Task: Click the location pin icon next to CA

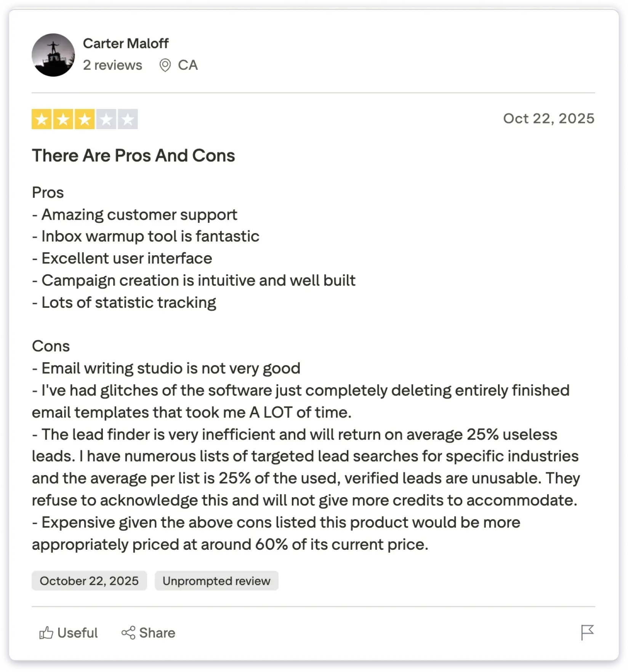Action: click(165, 65)
